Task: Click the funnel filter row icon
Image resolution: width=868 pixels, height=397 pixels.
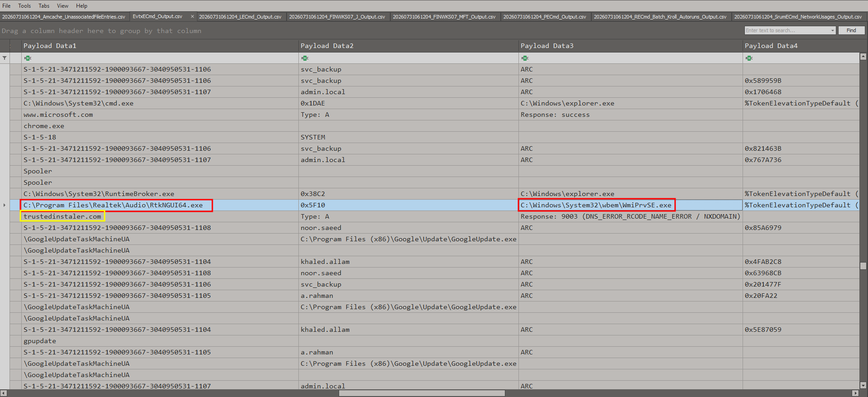Action: 5,58
